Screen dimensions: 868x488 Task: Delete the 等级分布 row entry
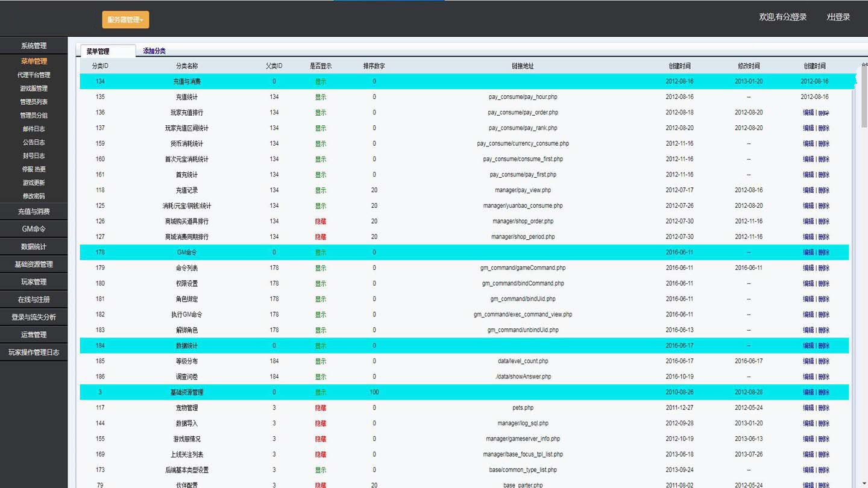click(x=824, y=361)
